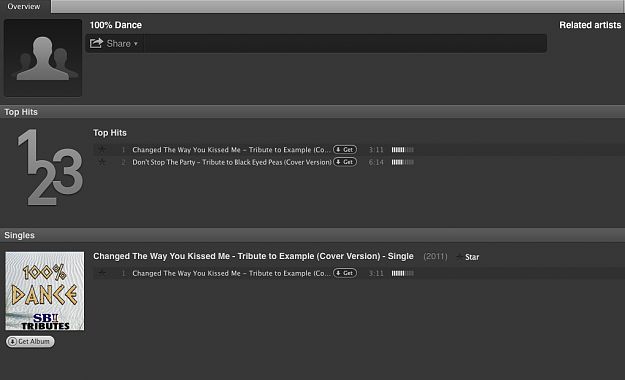This screenshot has width=625, height=380.
Task: Star the Top Hits track Changed The Way You Kissed Me
Action: [102, 150]
